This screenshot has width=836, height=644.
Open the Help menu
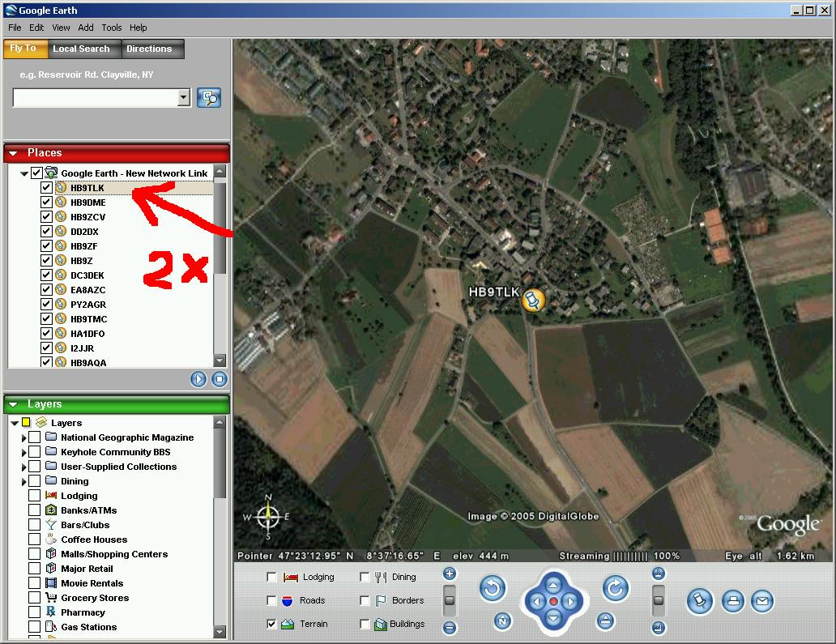click(138, 28)
